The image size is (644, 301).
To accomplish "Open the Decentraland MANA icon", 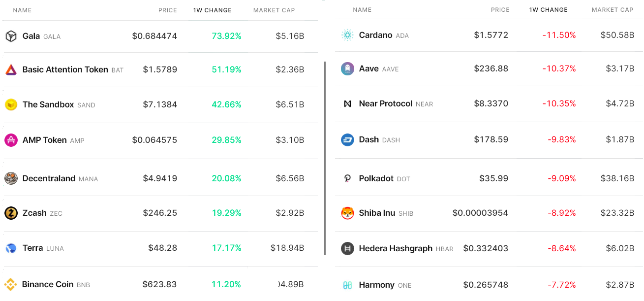I will [x=11, y=178].
